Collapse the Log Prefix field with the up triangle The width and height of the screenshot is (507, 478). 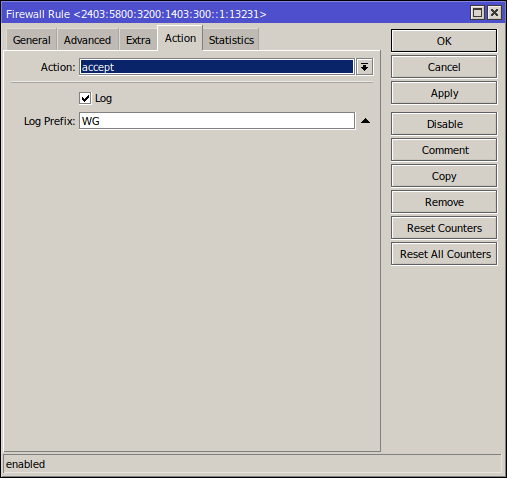[365, 121]
